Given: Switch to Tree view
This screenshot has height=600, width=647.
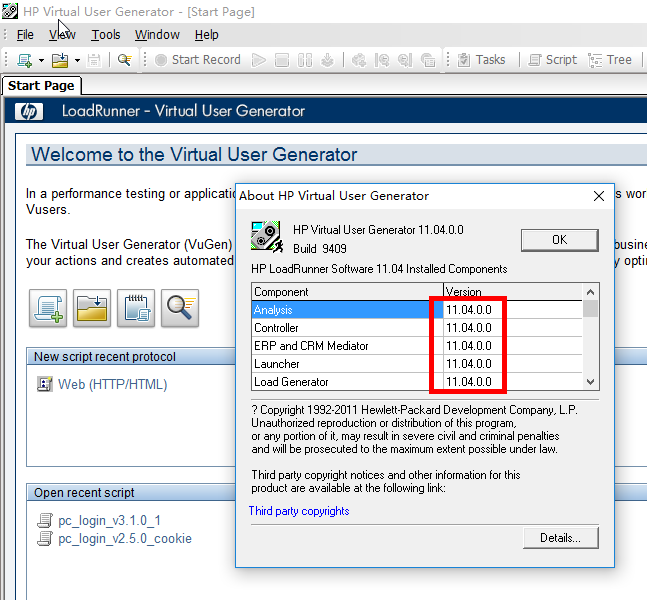Looking at the screenshot, I should [610, 60].
